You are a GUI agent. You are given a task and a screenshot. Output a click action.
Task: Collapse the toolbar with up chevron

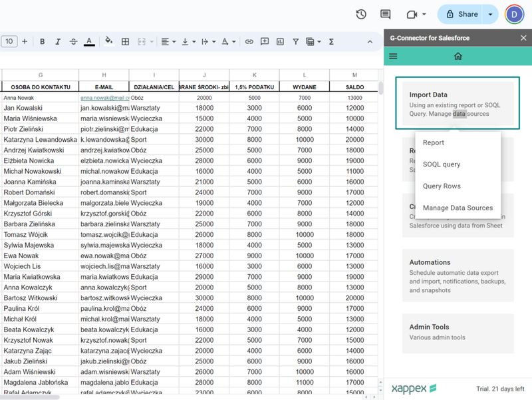tap(370, 41)
